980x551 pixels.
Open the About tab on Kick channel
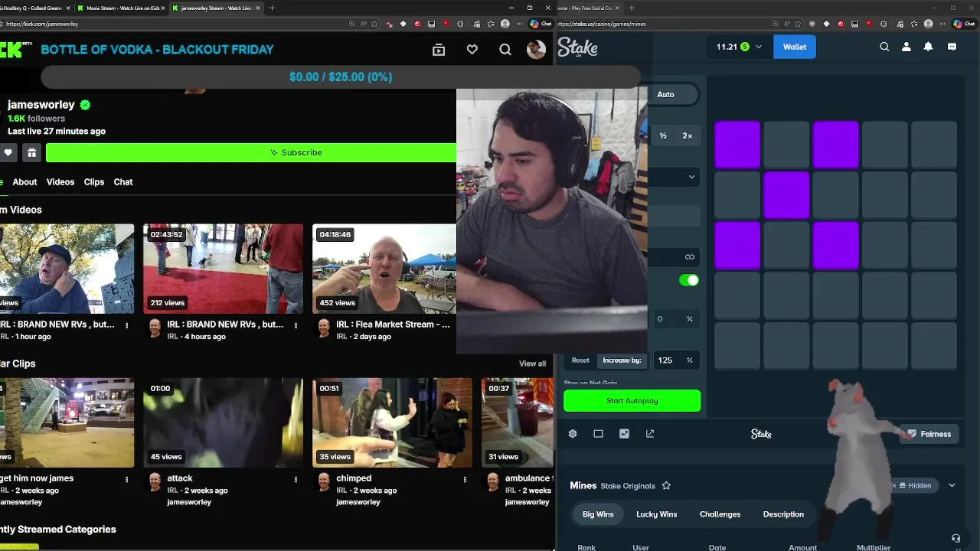tap(24, 182)
